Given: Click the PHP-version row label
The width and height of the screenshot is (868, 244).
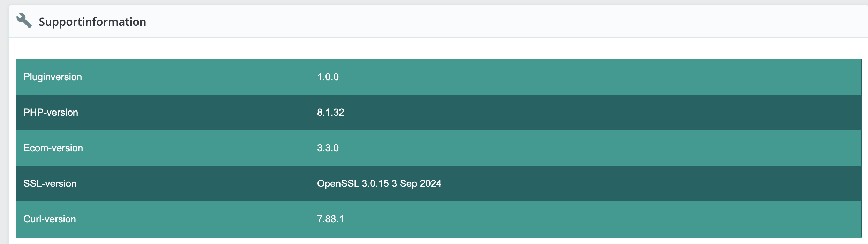Looking at the screenshot, I should (x=51, y=112).
